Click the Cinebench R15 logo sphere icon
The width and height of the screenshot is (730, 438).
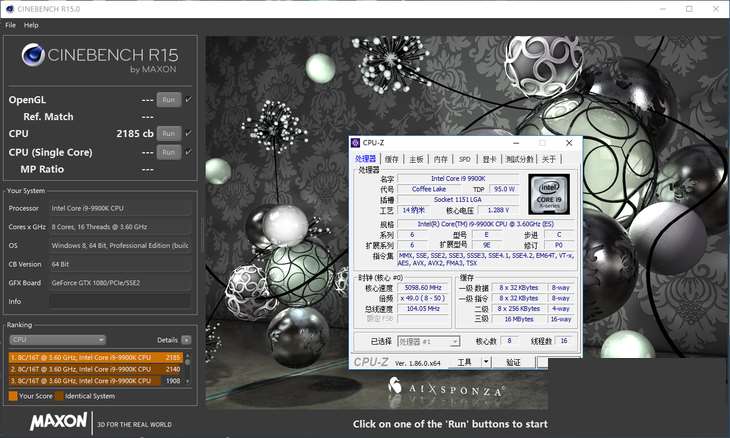click(x=33, y=55)
